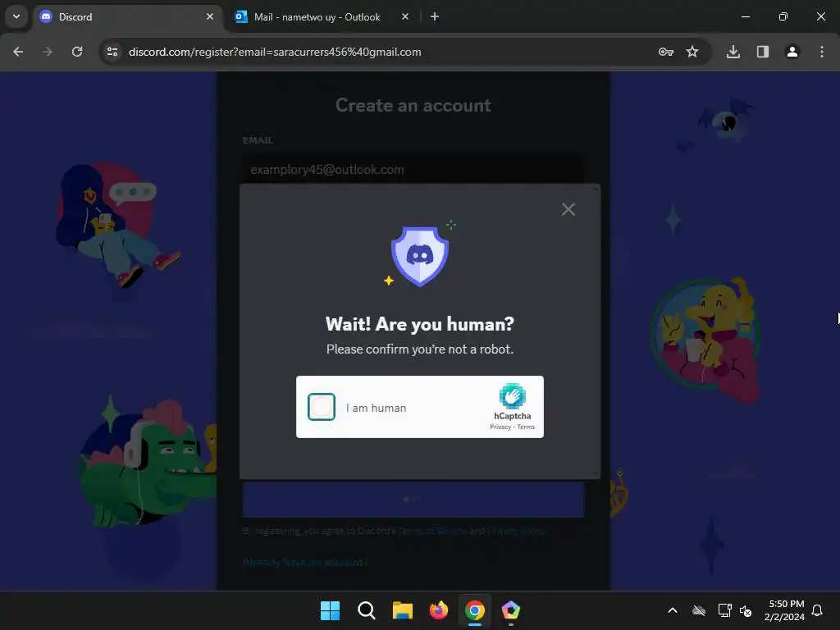This screenshot has width=840, height=630.
Task: Launch Firefox from the taskbar
Action: click(439, 610)
